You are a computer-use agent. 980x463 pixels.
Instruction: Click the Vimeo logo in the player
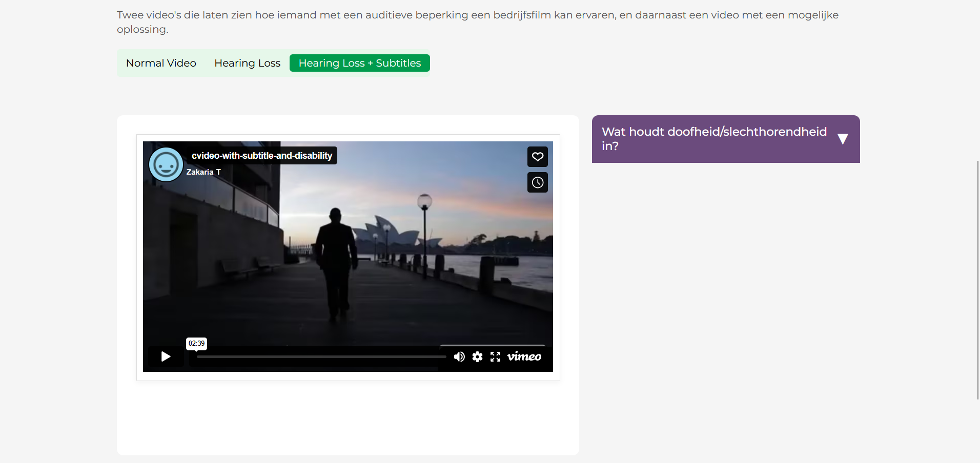click(524, 357)
